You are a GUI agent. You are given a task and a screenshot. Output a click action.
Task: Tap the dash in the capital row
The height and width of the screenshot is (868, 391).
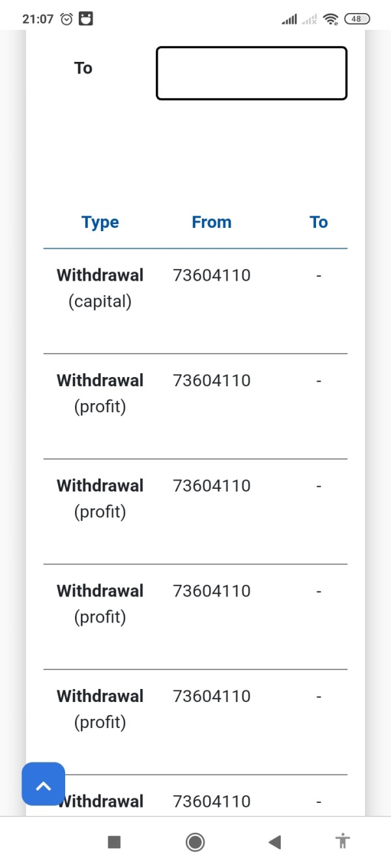click(319, 275)
